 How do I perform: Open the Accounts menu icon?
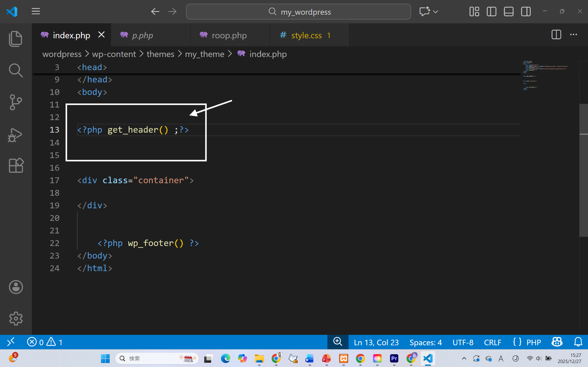pos(16,287)
